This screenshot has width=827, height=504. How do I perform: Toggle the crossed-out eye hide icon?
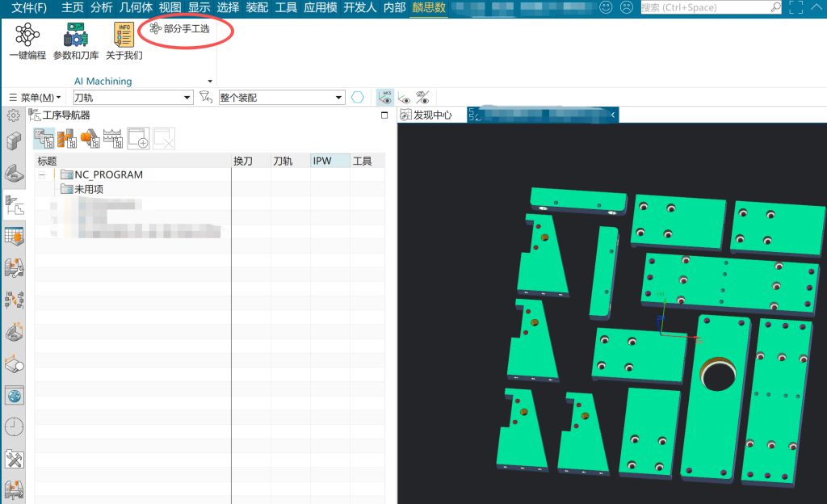pos(422,97)
